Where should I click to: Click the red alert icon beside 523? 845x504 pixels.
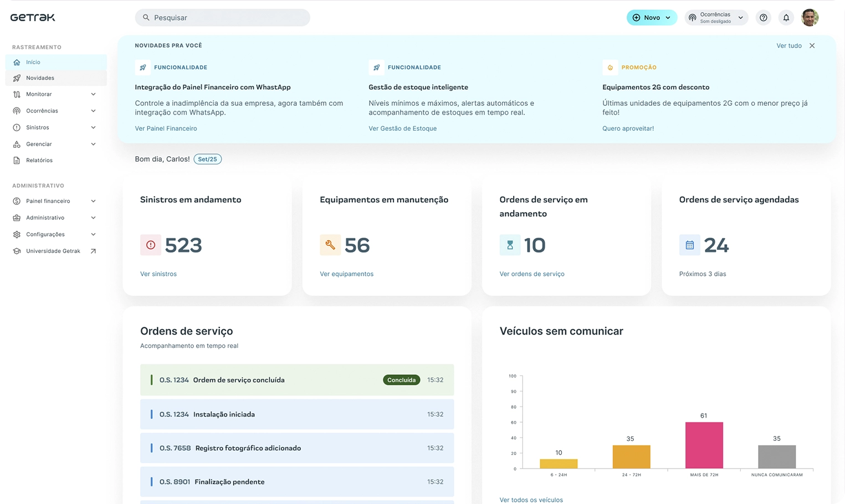pos(151,245)
